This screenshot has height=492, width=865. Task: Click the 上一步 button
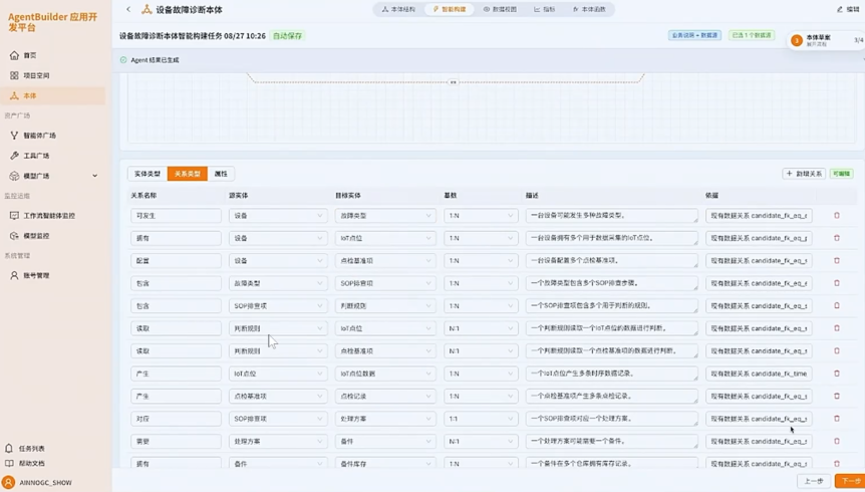(814, 481)
